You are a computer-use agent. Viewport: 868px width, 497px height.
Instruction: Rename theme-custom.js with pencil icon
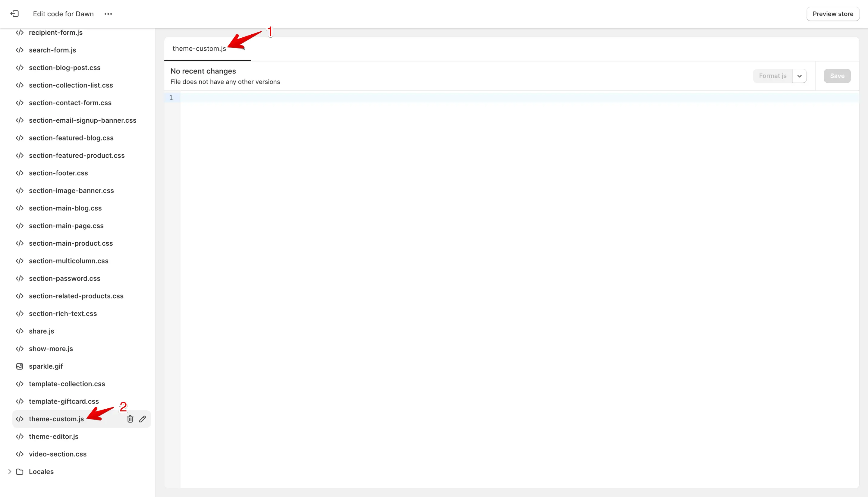143,419
